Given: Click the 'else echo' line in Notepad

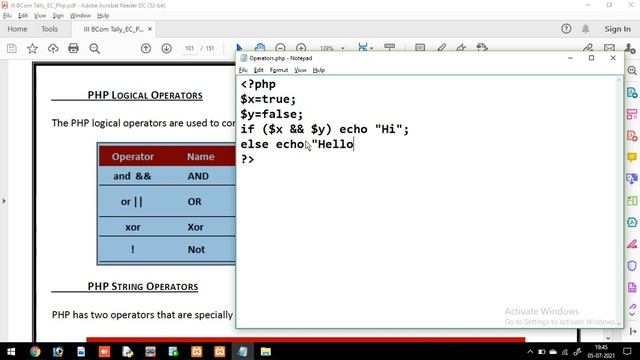Looking at the screenshot, I should (297, 144).
